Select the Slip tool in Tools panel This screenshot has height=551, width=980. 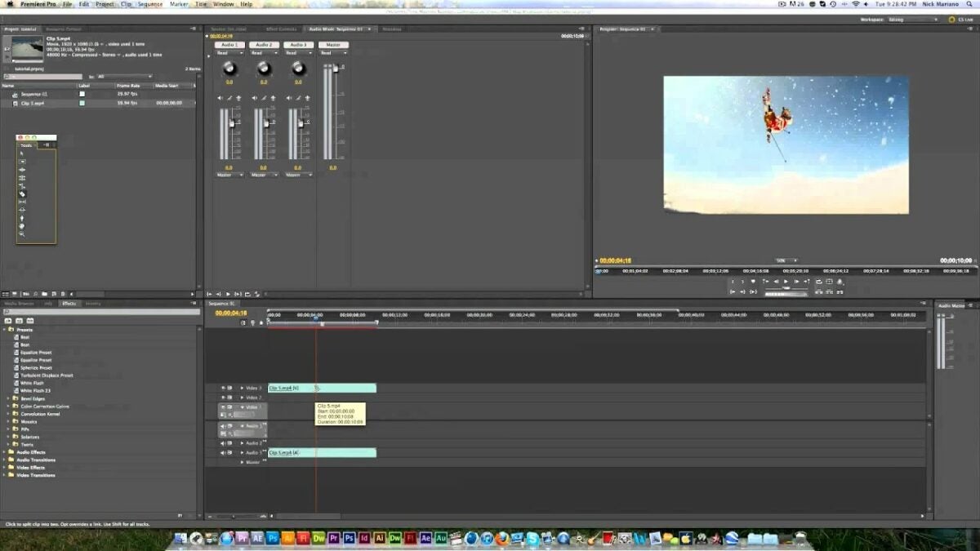pyautogui.click(x=22, y=202)
